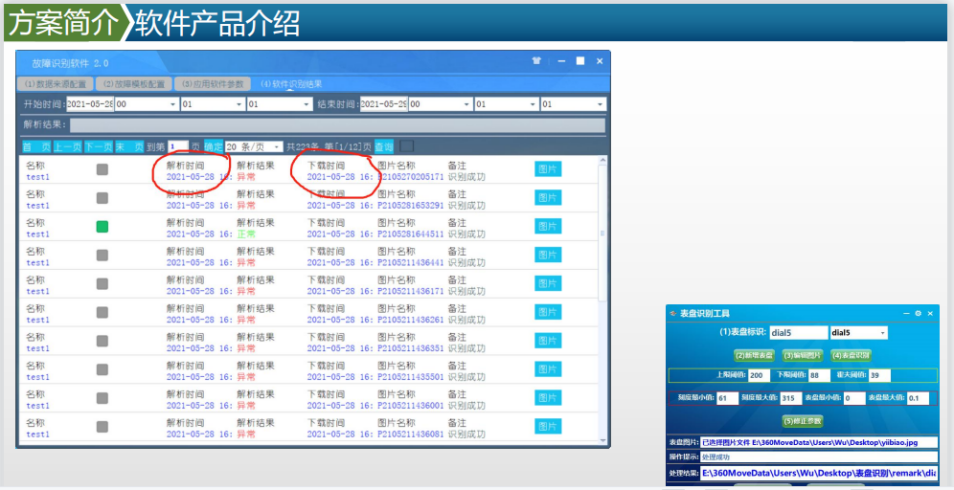Confirm page jump with 确定 button
Viewport: 954px width, 490px height.
click(214, 147)
